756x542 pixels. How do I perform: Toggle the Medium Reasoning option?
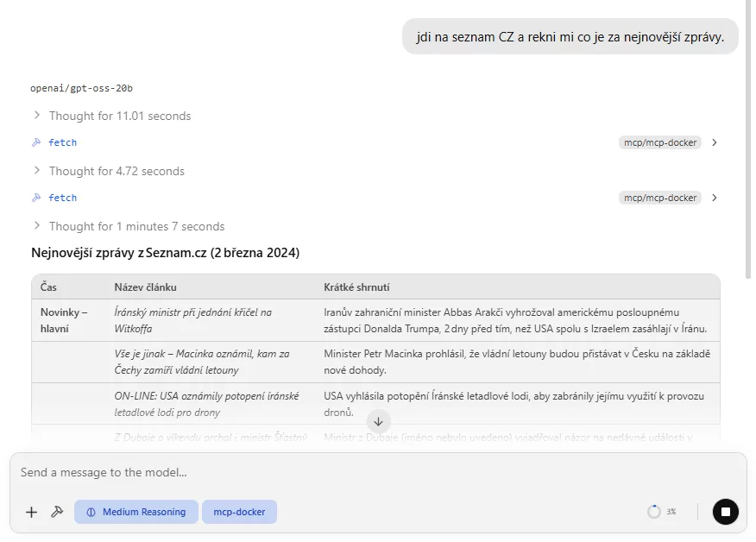click(x=136, y=512)
